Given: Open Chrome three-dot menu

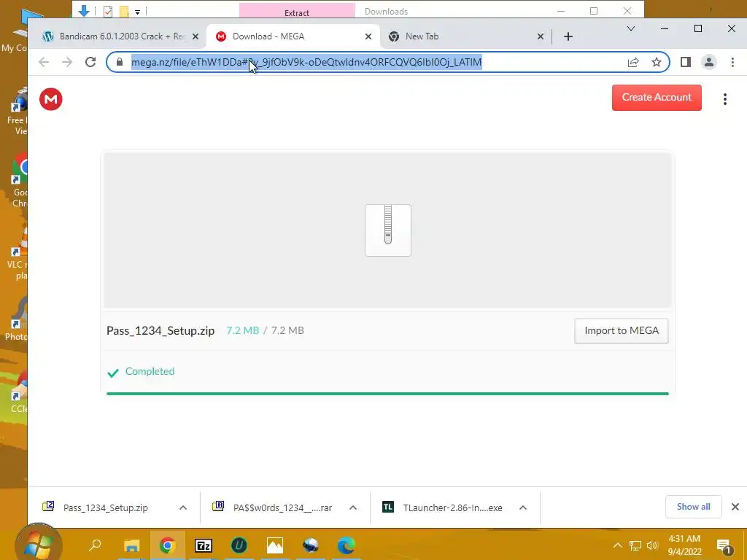Looking at the screenshot, I should click(x=732, y=62).
